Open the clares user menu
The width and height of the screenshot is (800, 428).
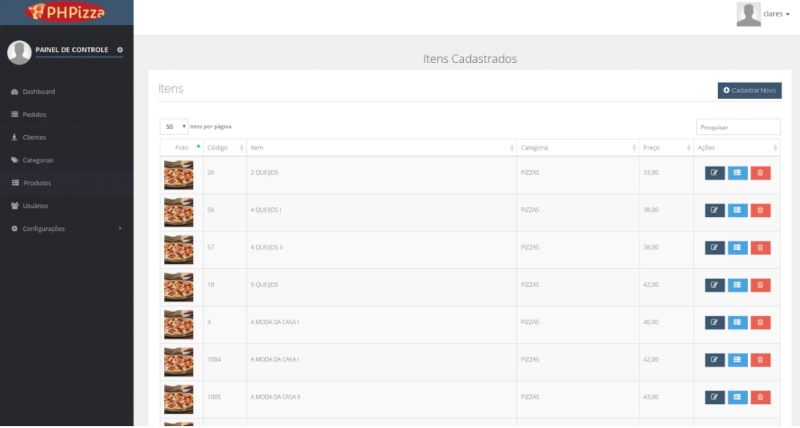coord(764,14)
